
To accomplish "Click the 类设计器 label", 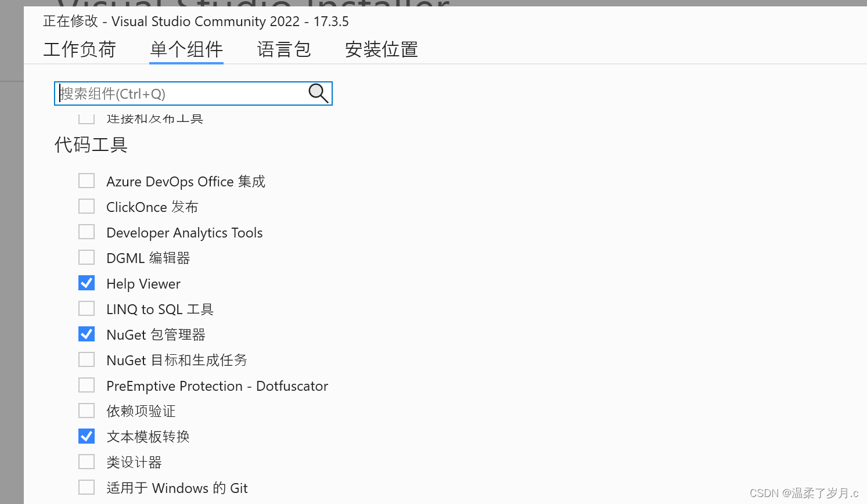I will [134, 462].
